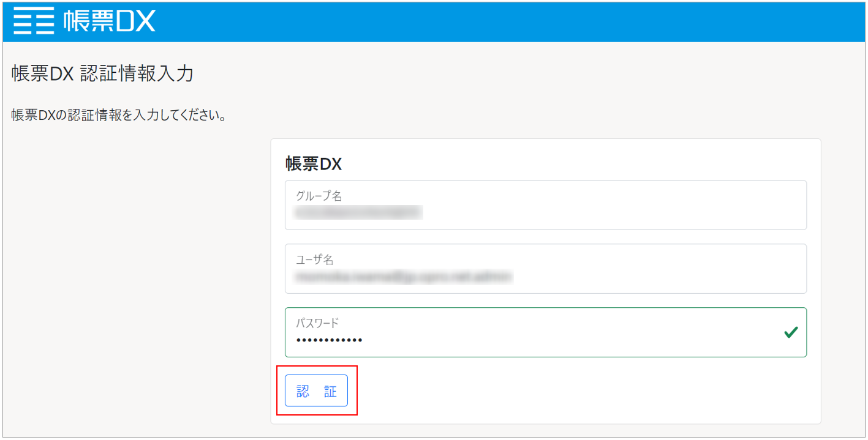Click the blurred username value text
Screen dimensions: 868x440
(x=403, y=277)
